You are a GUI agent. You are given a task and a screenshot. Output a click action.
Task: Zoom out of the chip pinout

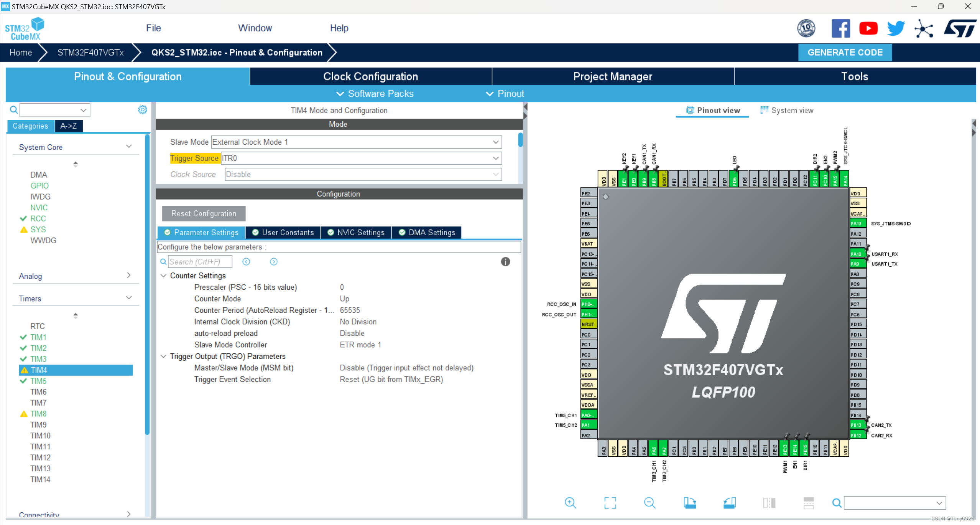(x=649, y=502)
